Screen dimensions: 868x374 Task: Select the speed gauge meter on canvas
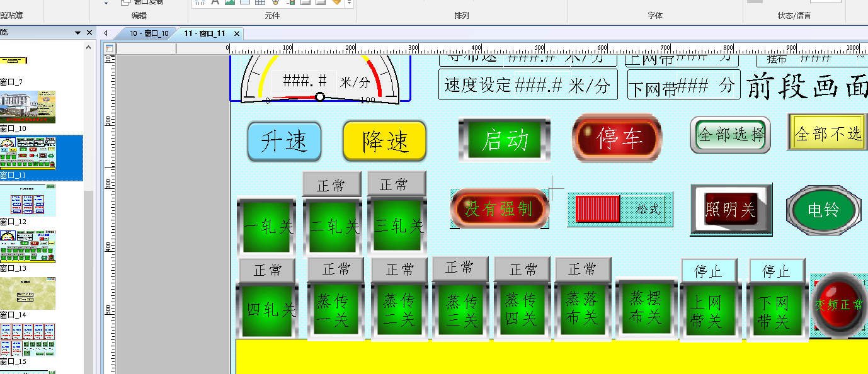click(320, 78)
